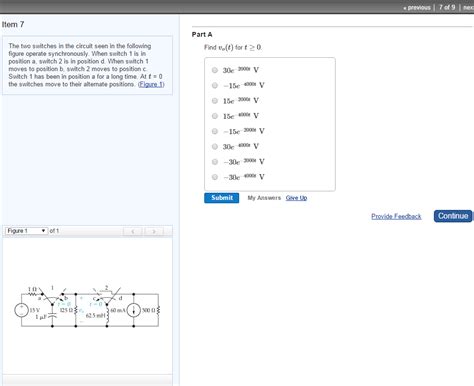The width and height of the screenshot is (474, 386).
Task: Open the My Answers link
Action: click(x=264, y=198)
